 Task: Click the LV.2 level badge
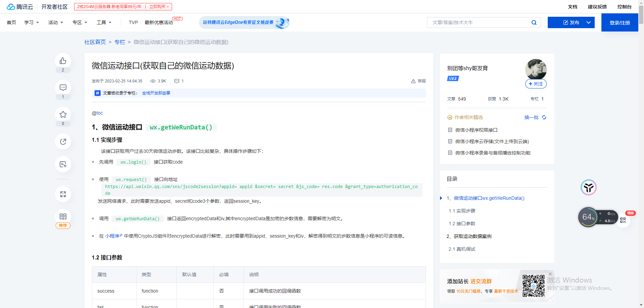point(453,78)
